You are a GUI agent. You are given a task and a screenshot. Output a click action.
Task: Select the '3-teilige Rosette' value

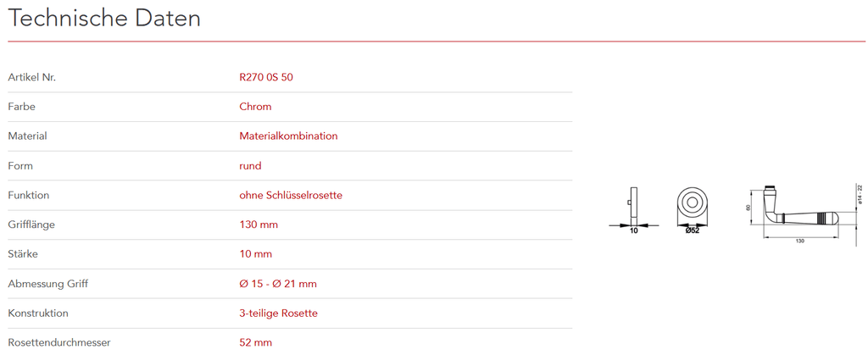(x=278, y=313)
